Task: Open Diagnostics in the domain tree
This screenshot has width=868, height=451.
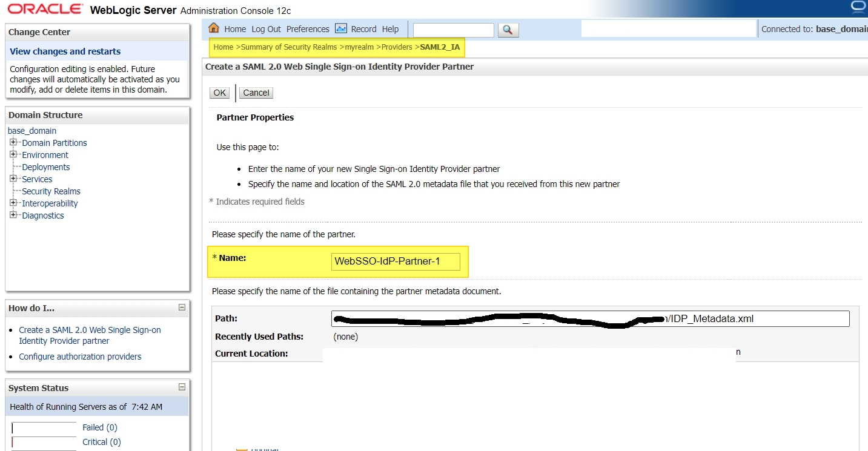Action: (x=43, y=216)
